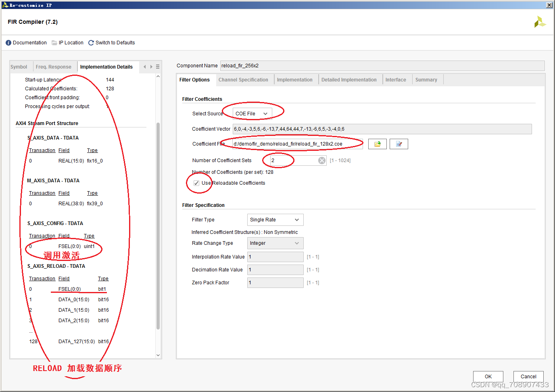Open the Documentation info icon
The image size is (555, 392).
pyautogui.click(x=8, y=43)
